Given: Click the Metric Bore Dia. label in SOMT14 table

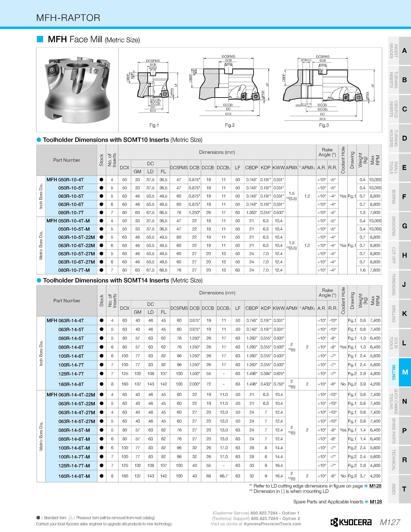Looking at the screenshot, I should pos(41,436).
